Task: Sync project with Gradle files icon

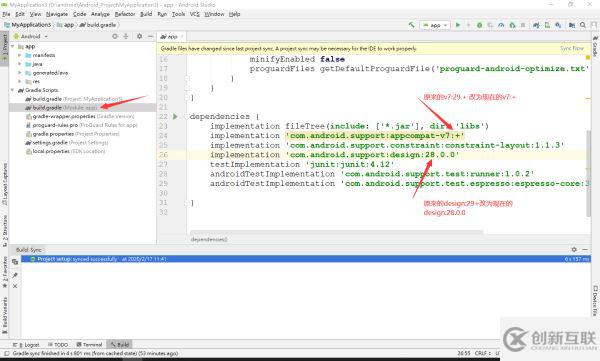Action: (536, 25)
